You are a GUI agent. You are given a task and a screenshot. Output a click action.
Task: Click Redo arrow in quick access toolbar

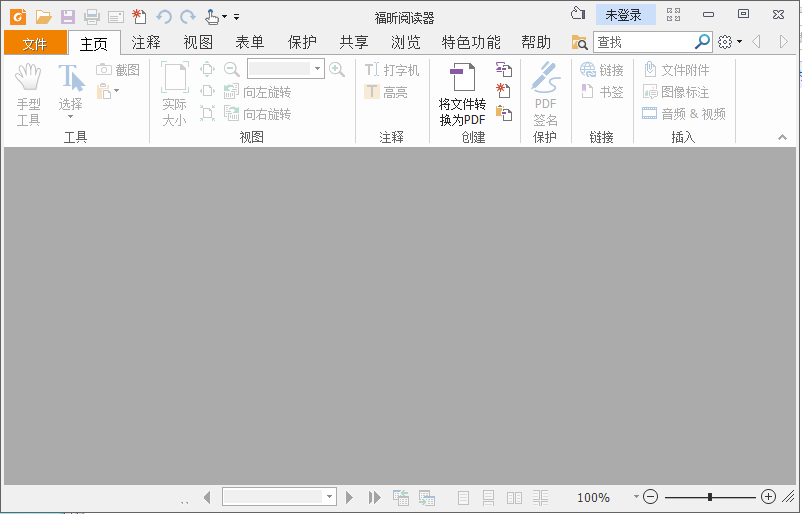[x=188, y=17]
